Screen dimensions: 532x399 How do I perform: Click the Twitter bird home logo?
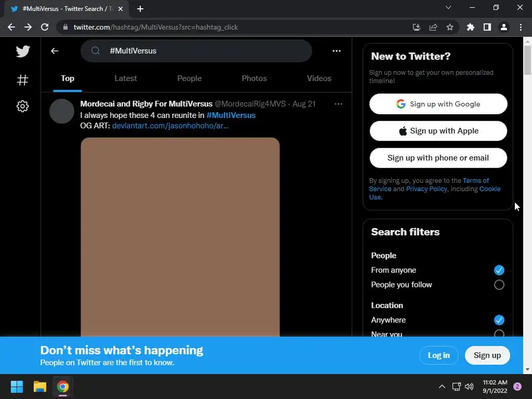[x=23, y=51]
